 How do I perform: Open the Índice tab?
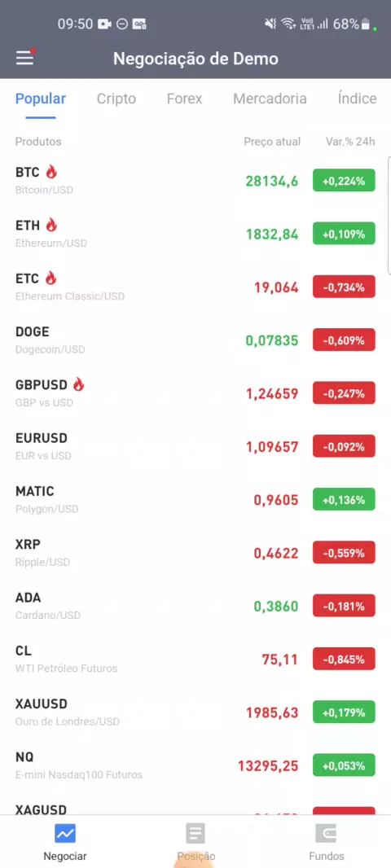tap(358, 99)
